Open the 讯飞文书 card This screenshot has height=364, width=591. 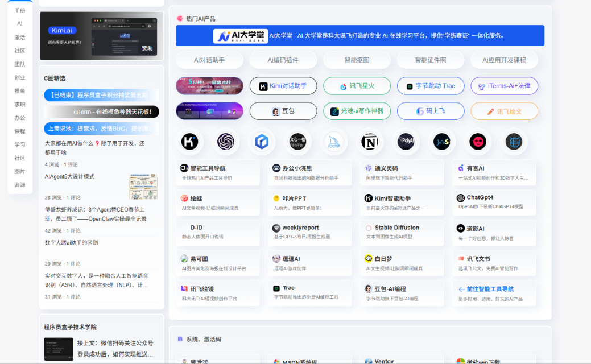point(494,263)
